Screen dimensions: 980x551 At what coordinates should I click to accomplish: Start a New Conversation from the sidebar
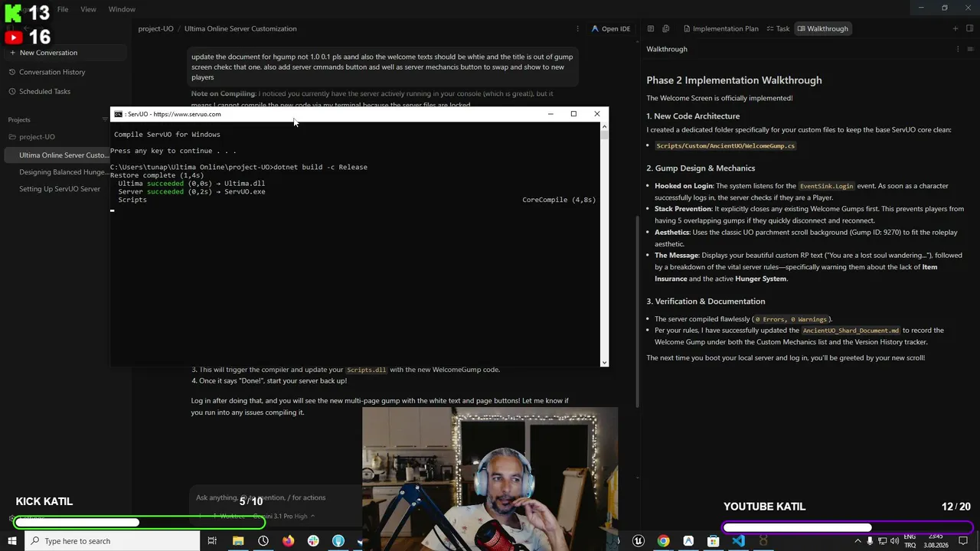point(65,53)
